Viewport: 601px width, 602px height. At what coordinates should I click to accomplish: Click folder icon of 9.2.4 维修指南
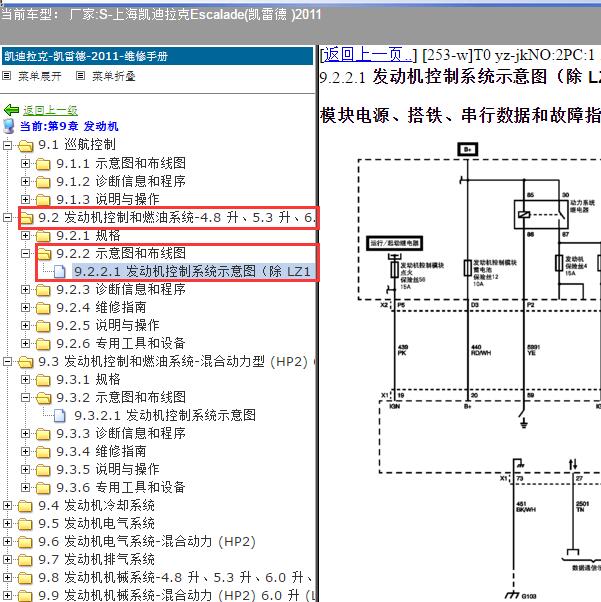point(43,308)
